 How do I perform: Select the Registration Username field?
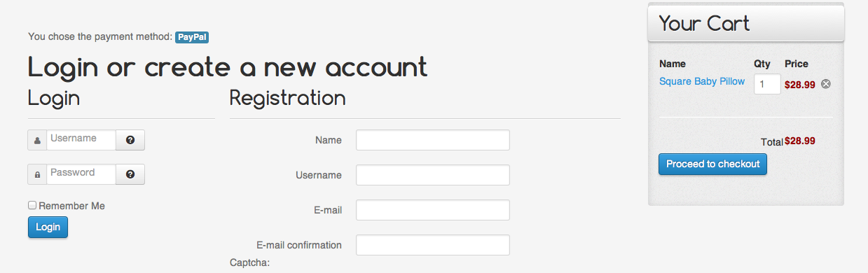coord(433,175)
